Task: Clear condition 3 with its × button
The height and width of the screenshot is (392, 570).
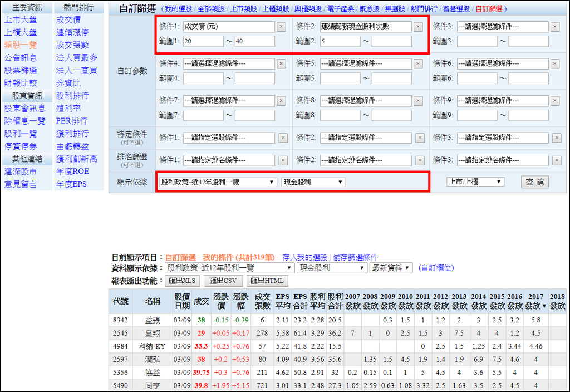Action: pyautogui.click(x=555, y=27)
